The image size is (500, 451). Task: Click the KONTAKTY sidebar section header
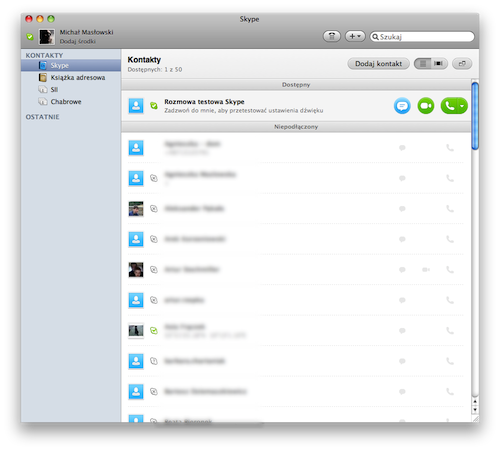click(44, 55)
